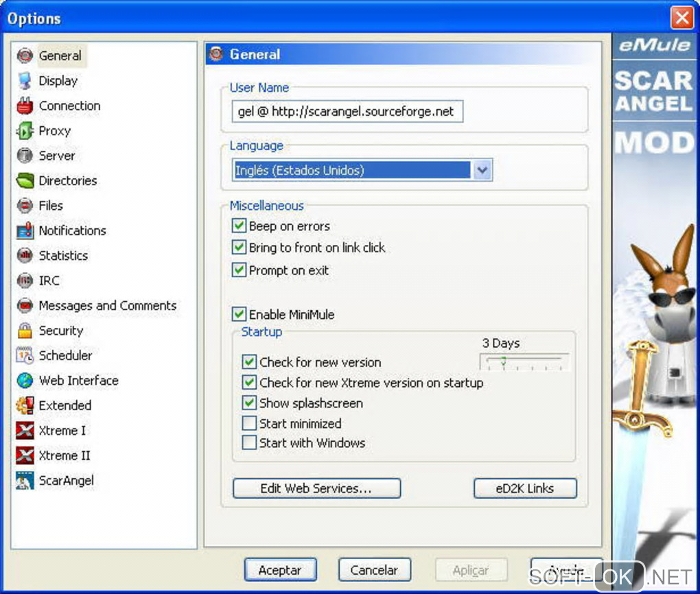Click the General header icon in the panel

pos(216,54)
